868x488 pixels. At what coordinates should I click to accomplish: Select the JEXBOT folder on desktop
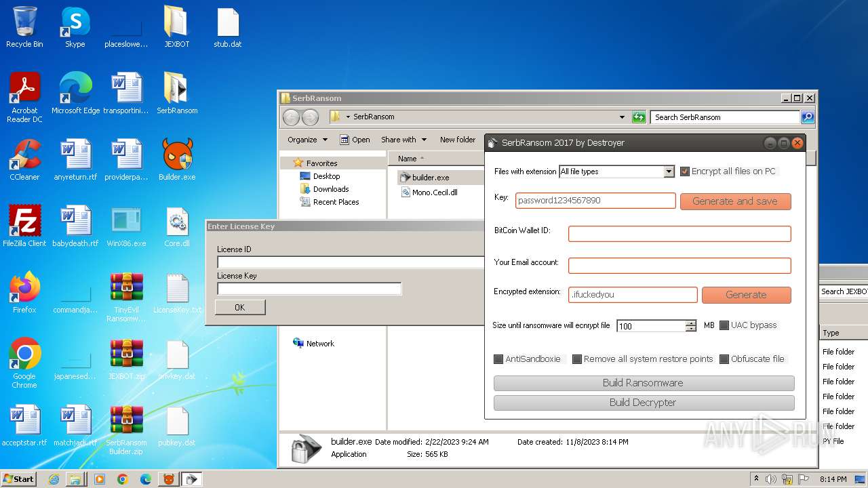(x=177, y=27)
